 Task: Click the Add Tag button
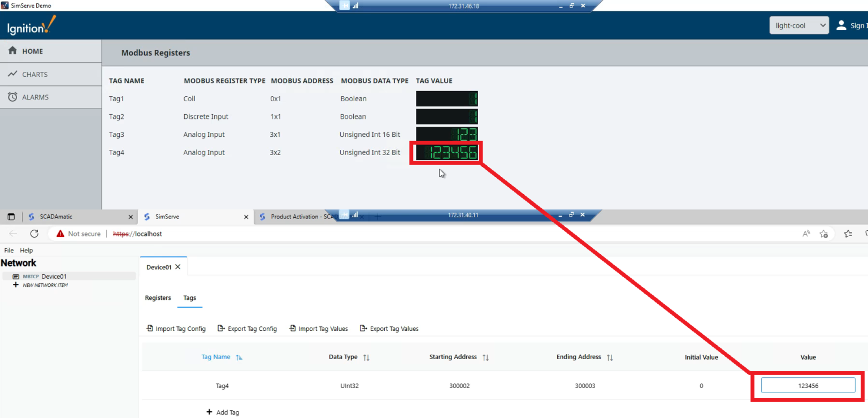click(x=223, y=412)
